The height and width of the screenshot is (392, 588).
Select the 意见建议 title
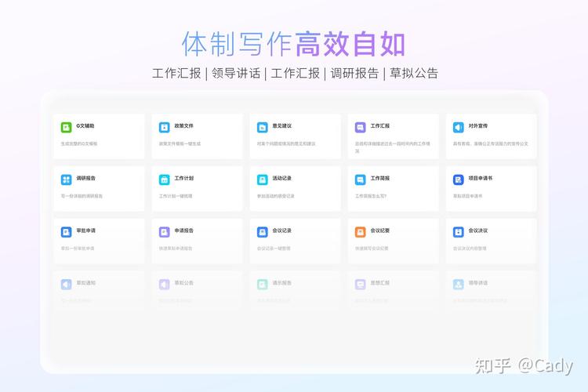coord(282,126)
